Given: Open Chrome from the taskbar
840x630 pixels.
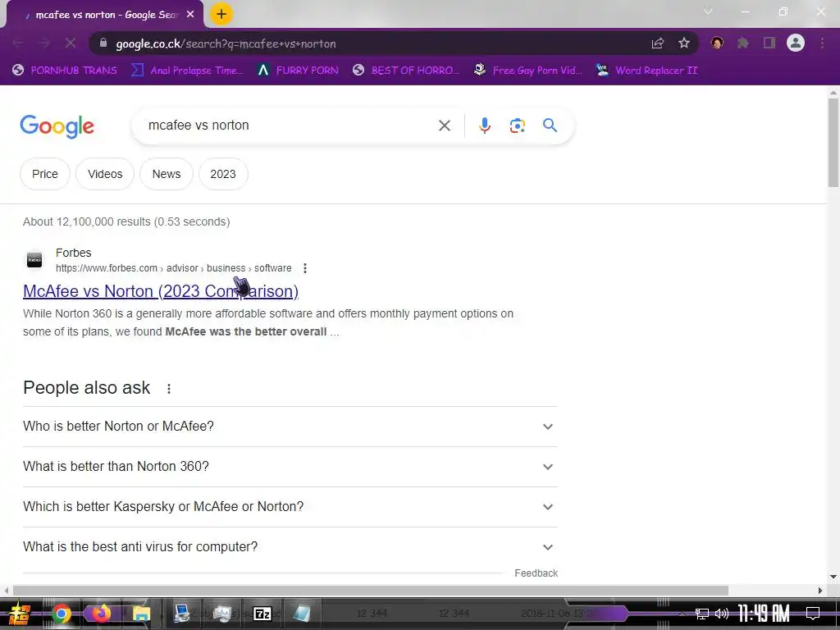Looking at the screenshot, I should [x=62, y=614].
